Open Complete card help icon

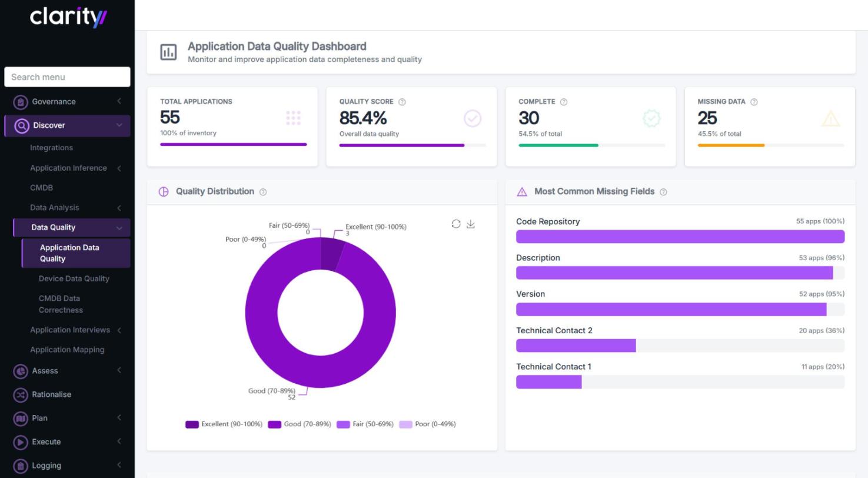coord(564,102)
